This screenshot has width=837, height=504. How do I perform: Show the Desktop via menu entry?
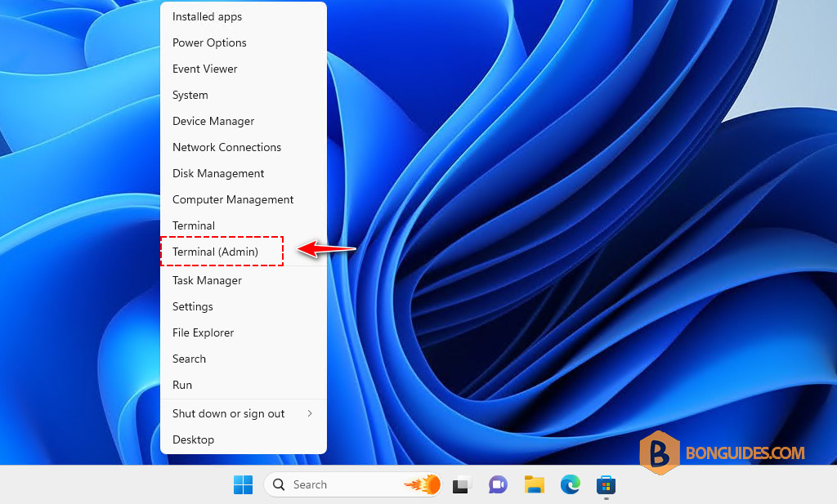click(x=244, y=440)
